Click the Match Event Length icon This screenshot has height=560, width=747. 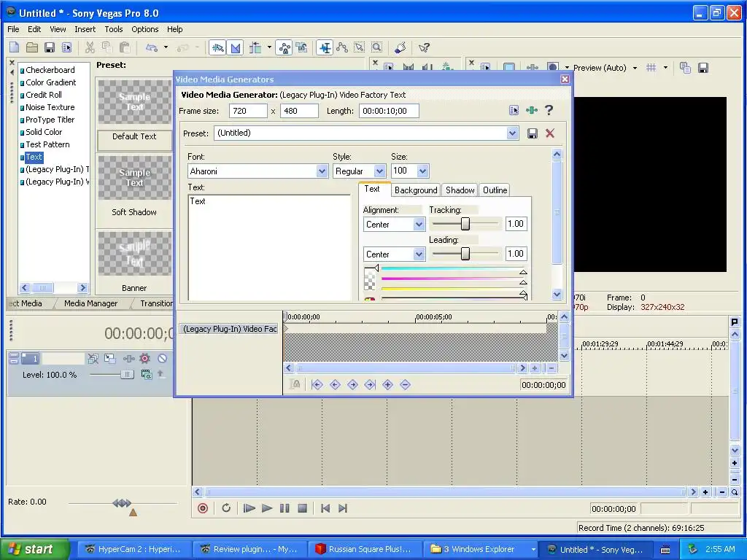514,111
